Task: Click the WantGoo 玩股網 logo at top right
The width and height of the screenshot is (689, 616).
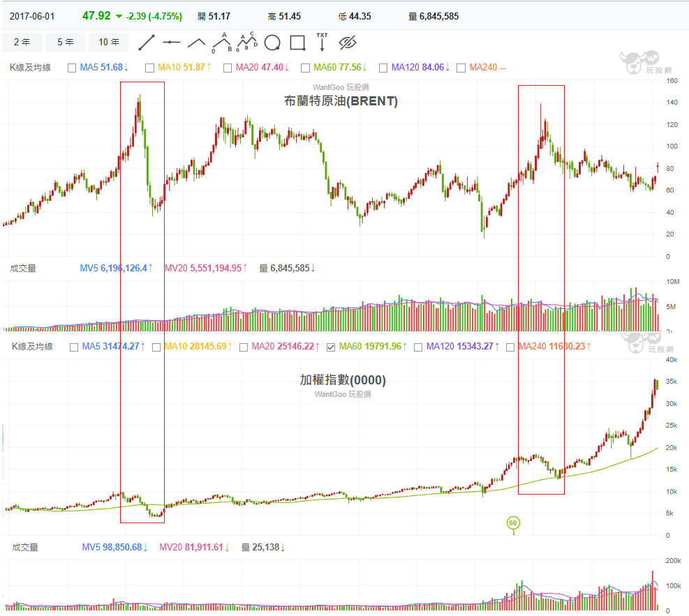Action: pyautogui.click(x=639, y=63)
